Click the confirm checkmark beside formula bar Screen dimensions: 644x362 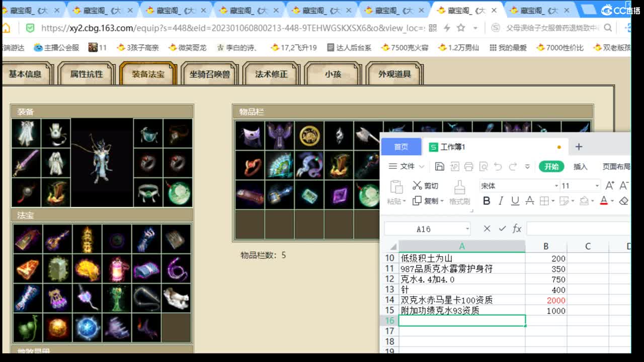[x=502, y=229]
